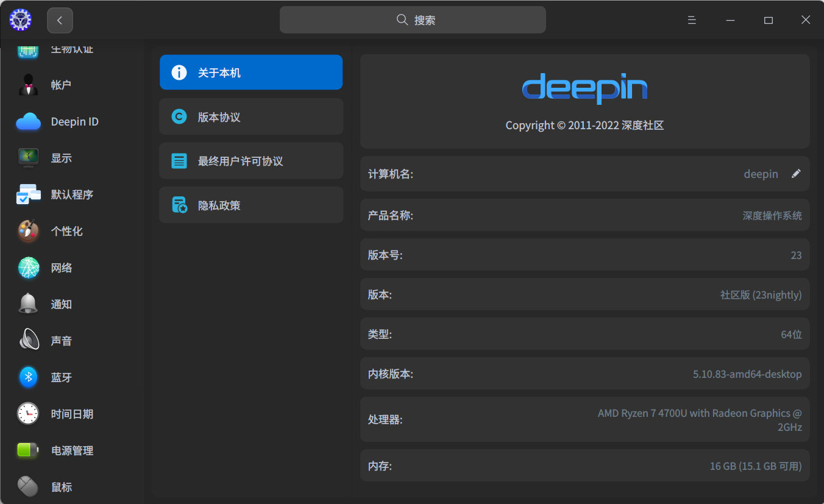Click the 个性化 sidebar label

[x=66, y=231]
